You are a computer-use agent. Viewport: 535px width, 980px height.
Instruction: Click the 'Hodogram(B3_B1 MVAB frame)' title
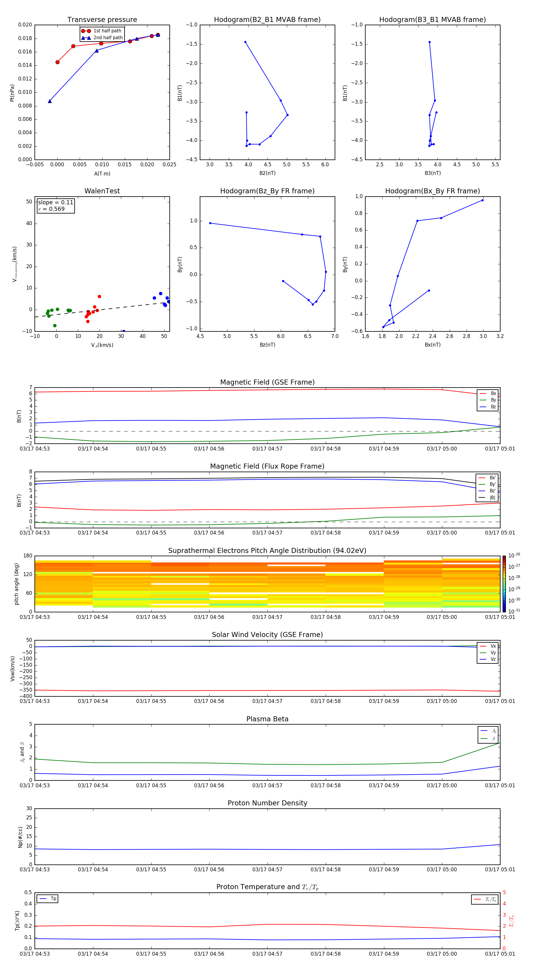click(432, 19)
